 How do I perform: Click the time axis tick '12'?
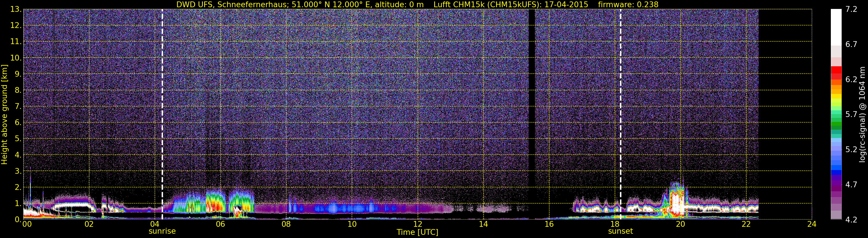(417, 224)
